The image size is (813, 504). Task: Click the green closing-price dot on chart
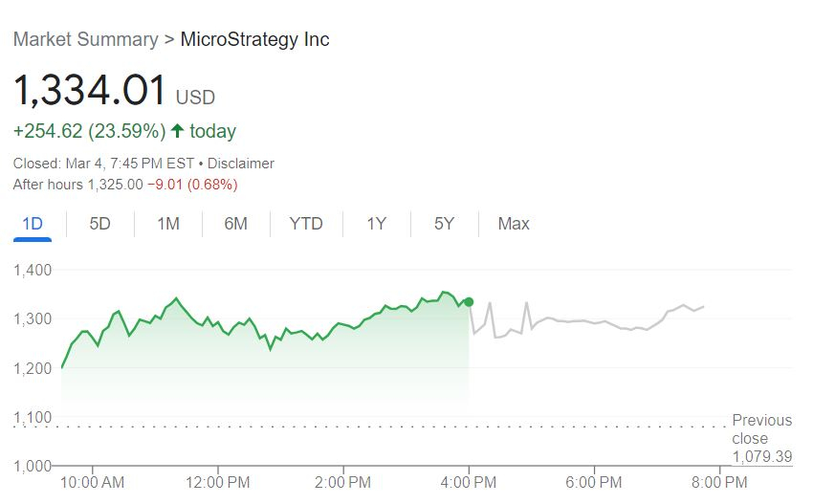click(x=469, y=302)
